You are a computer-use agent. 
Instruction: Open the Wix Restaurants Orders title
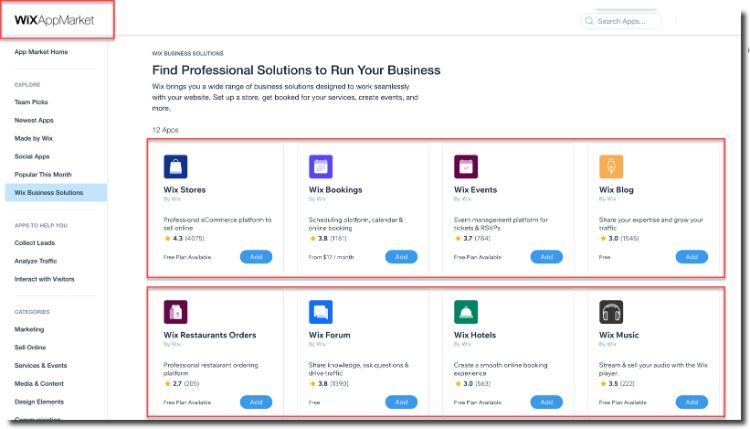coord(210,335)
